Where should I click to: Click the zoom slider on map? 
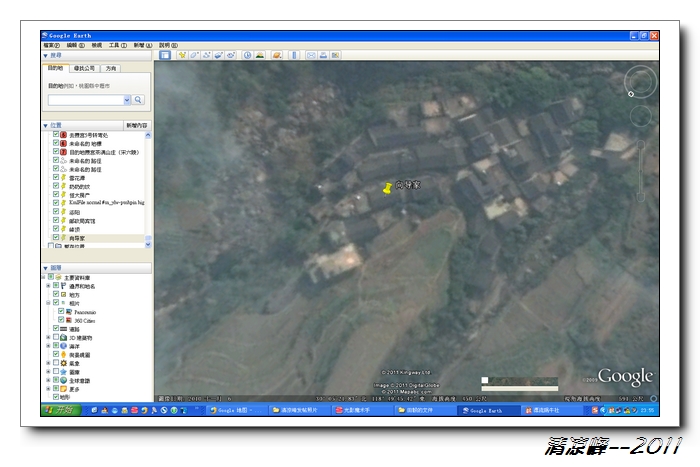pyautogui.click(x=641, y=170)
